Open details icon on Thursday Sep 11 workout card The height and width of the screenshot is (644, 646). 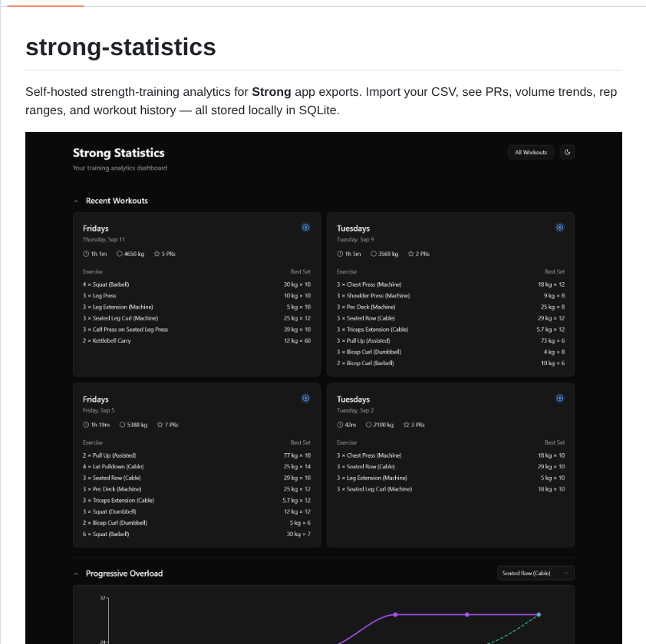click(305, 227)
